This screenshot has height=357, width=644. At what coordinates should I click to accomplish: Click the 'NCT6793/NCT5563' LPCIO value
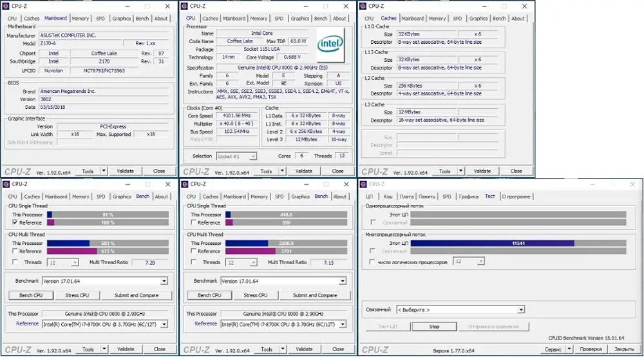coord(104,70)
